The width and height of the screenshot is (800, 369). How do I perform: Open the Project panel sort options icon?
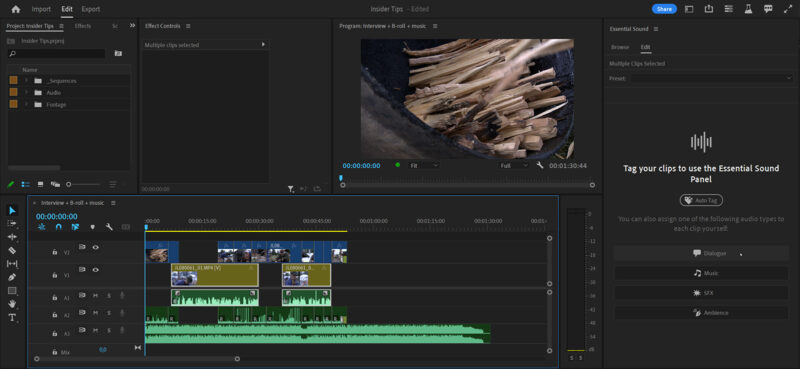point(113,184)
